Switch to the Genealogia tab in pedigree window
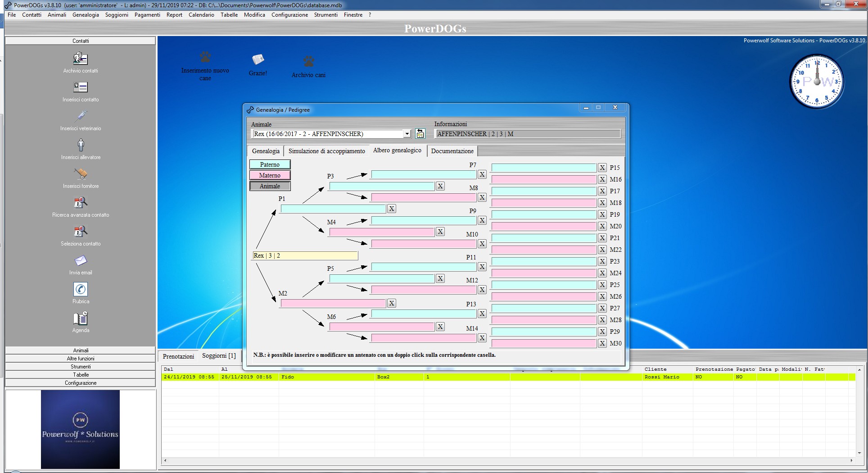 (x=266, y=151)
